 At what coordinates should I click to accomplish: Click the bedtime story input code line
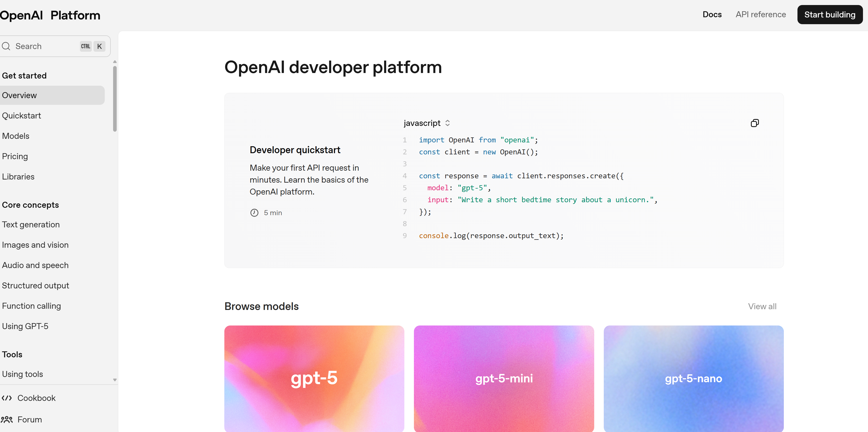[543, 200]
